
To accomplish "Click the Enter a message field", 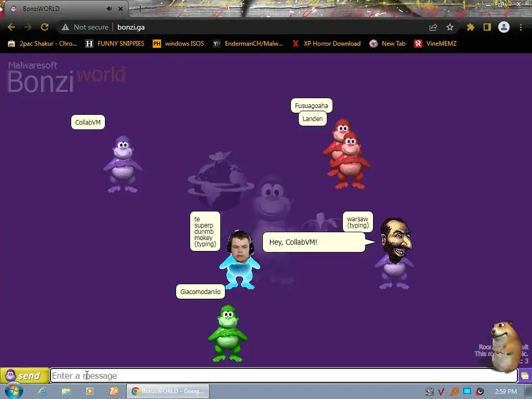I will (x=284, y=376).
